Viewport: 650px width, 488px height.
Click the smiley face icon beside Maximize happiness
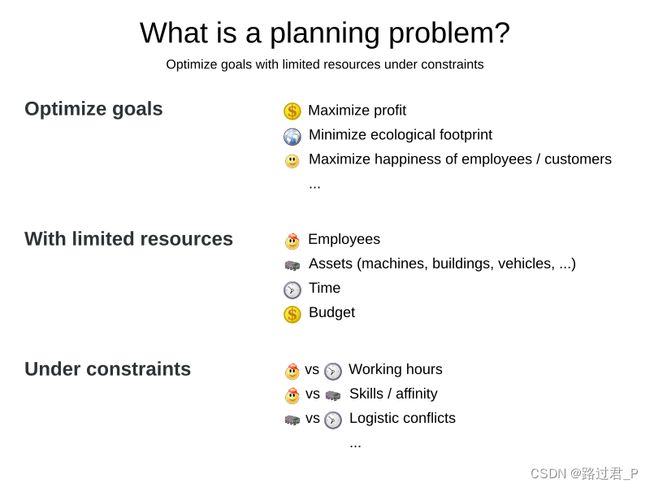click(x=292, y=161)
